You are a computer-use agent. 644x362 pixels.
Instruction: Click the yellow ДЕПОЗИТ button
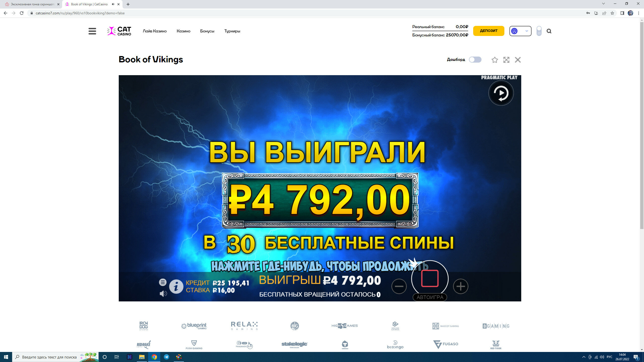coord(489,31)
